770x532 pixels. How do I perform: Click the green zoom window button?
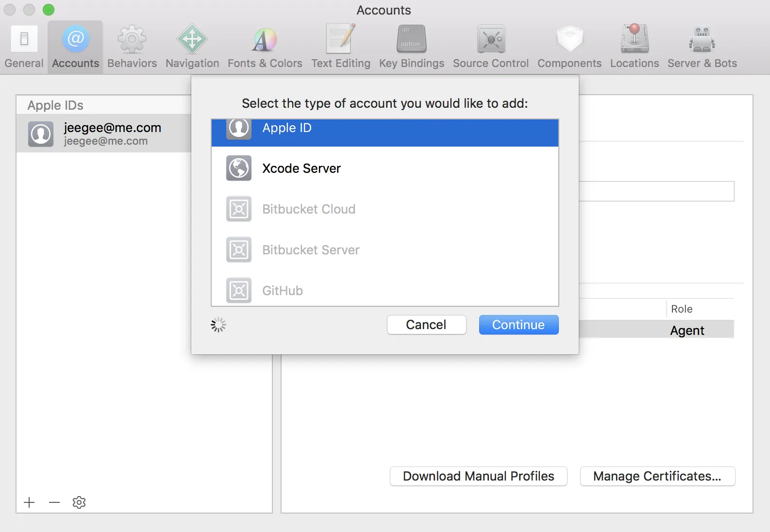click(x=49, y=10)
